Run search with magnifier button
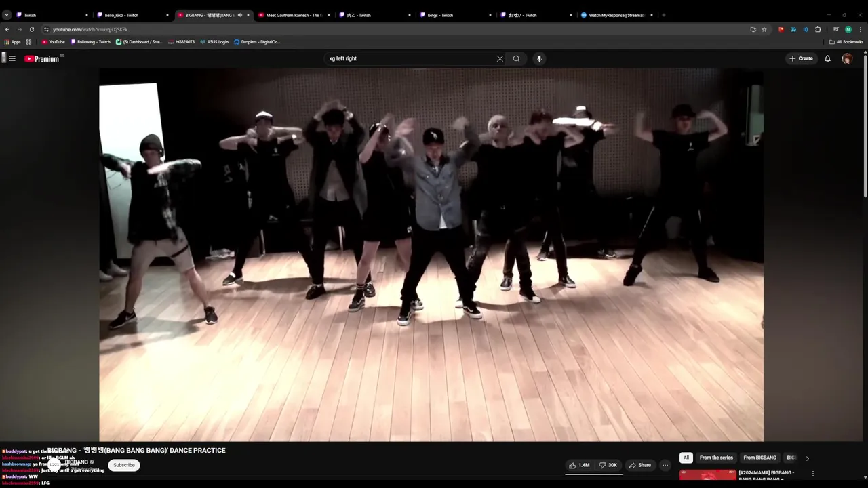The width and height of the screenshot is (868, 488). coord(516,58)
